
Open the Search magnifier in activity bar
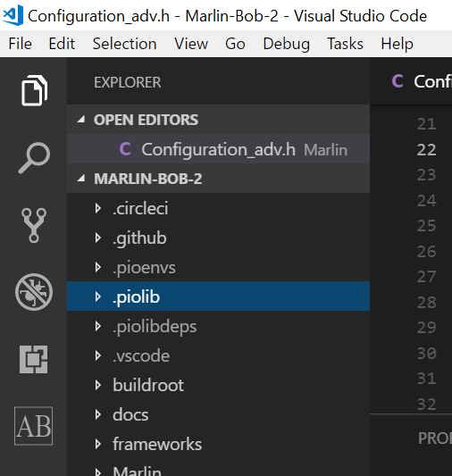click(34, 157)
